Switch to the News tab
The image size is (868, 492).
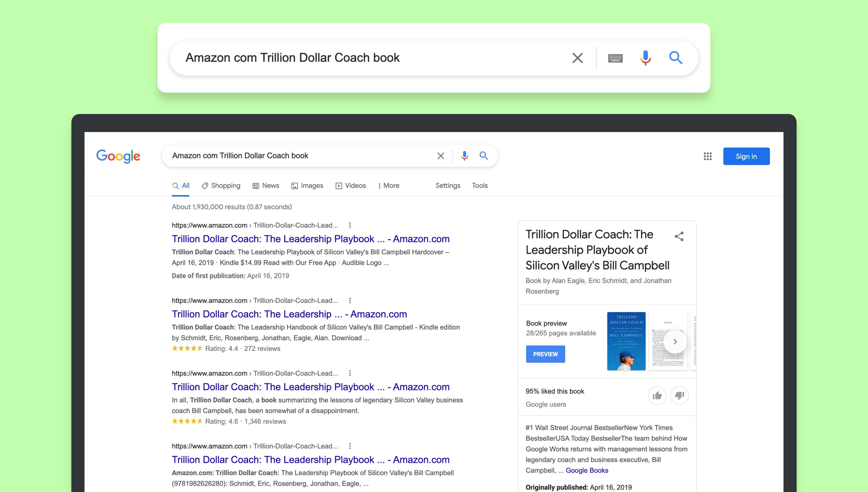click(x=266, y=186)
